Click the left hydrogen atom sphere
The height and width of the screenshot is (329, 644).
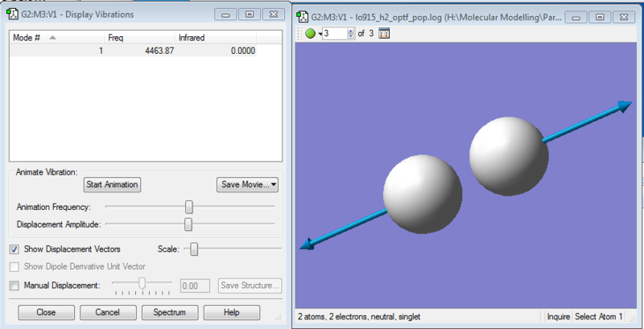tap(423, 194)
